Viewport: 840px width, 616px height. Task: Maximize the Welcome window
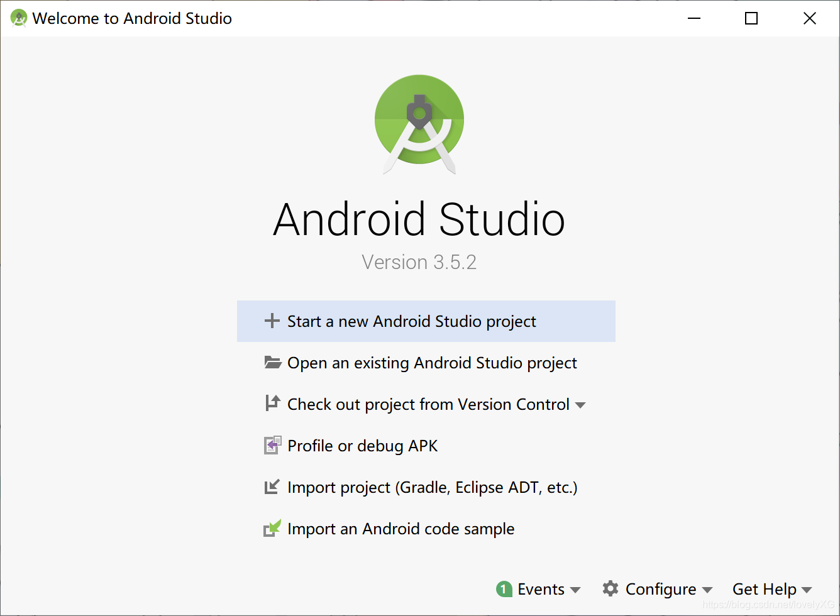(751, 18)
